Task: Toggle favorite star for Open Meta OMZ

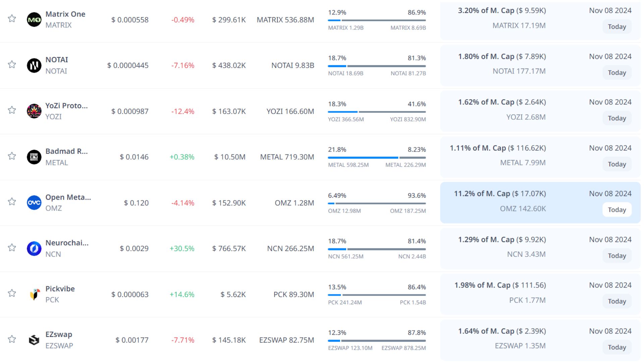Action: [x=12, y=201]
